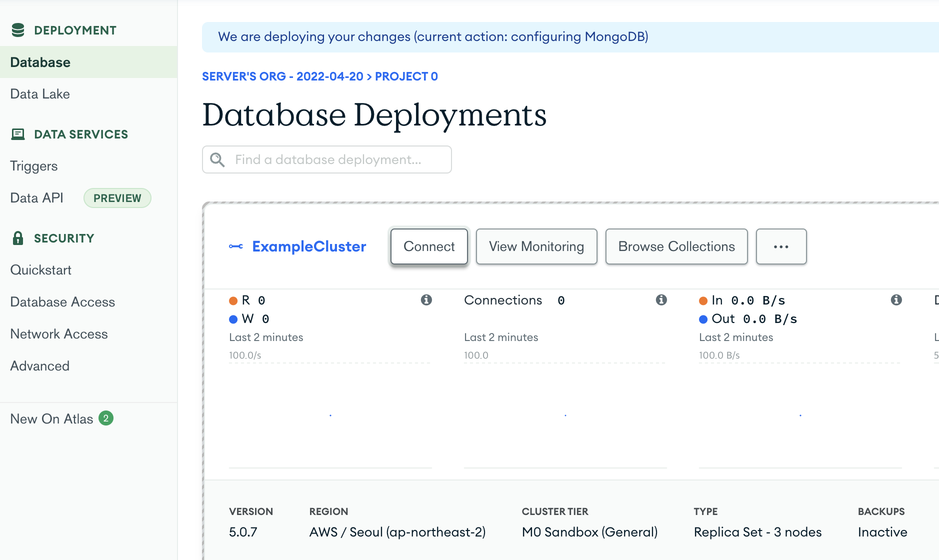Go to Project 0 breadcrumb link
The width and height of the screenshot is (939, 560).
coord(406,76)
